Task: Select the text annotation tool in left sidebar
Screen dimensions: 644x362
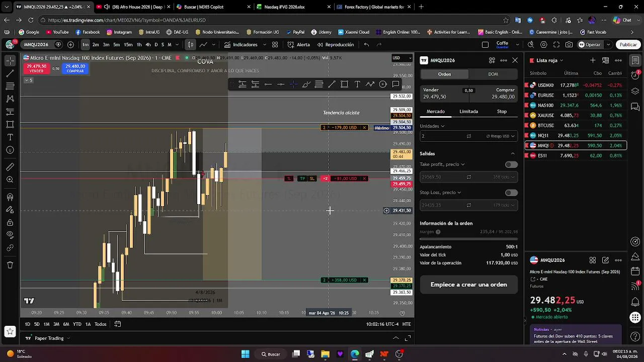Action: click(x=10, y=137)
